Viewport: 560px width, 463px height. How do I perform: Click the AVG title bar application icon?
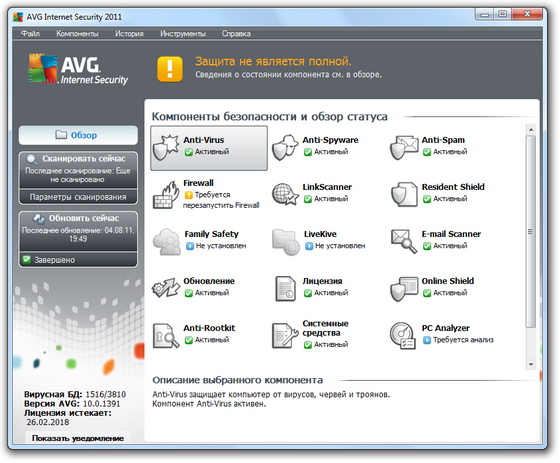click(x=18, y=17)
